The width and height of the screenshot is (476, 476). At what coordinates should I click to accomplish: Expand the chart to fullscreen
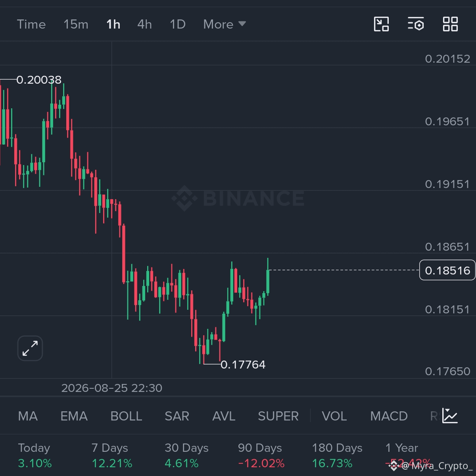point(30,348)
